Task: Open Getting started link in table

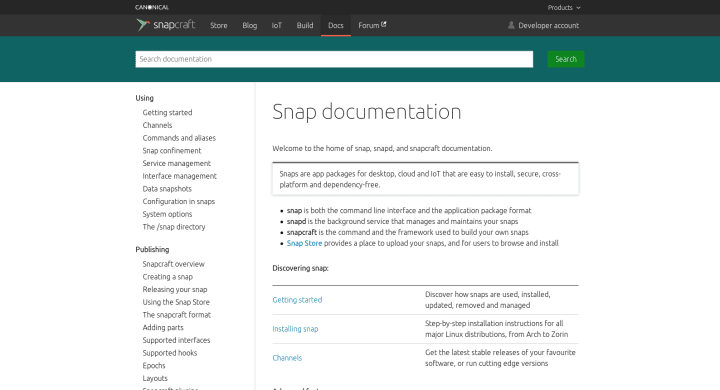Action: click(297, 300)
